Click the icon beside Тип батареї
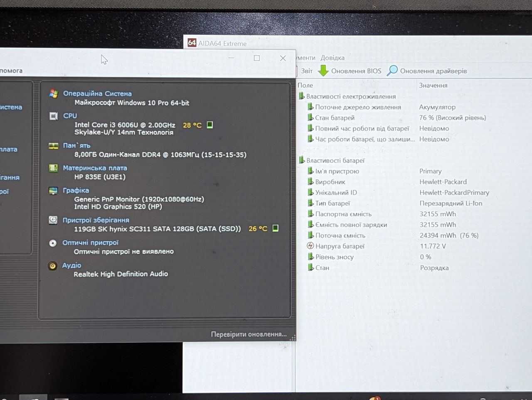This screenshot has height=400, width=532. click(x=310, y=203)
